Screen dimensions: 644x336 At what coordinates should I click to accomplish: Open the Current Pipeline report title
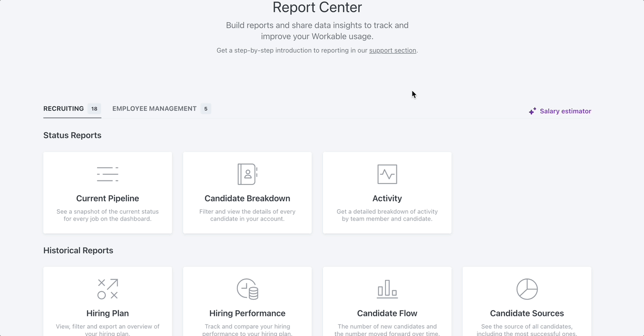(x=107, y=198)
